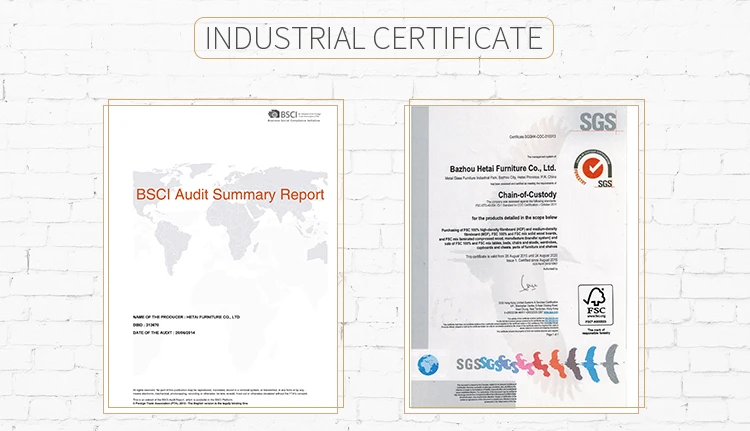Click the grey SGS logo at top right

pos(597,122)
